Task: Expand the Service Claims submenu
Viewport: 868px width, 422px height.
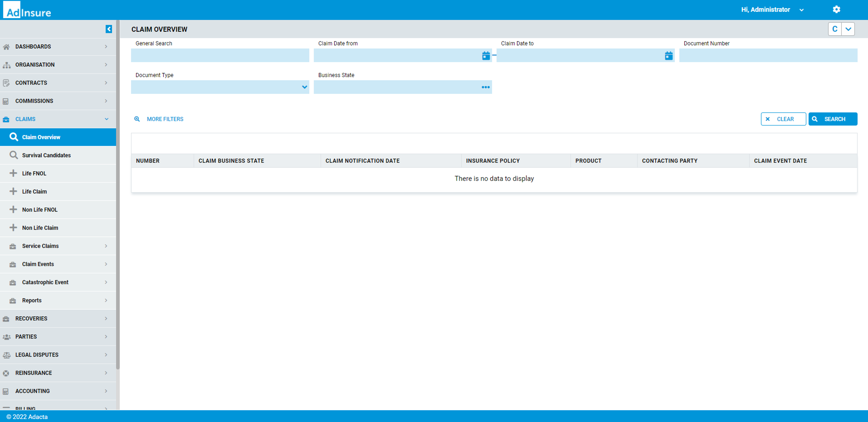Action: [106, 246]
